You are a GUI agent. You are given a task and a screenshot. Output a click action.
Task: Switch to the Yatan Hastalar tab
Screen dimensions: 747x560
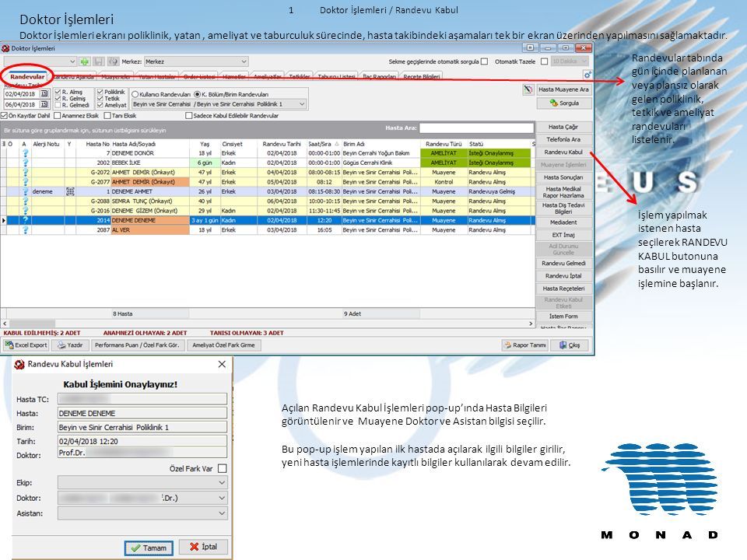[157, 77]
